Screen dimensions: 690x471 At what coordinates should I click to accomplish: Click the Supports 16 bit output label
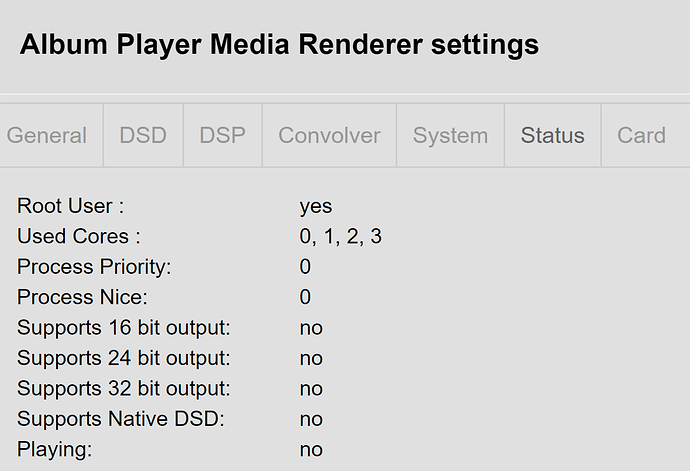(x=124, y=328)
